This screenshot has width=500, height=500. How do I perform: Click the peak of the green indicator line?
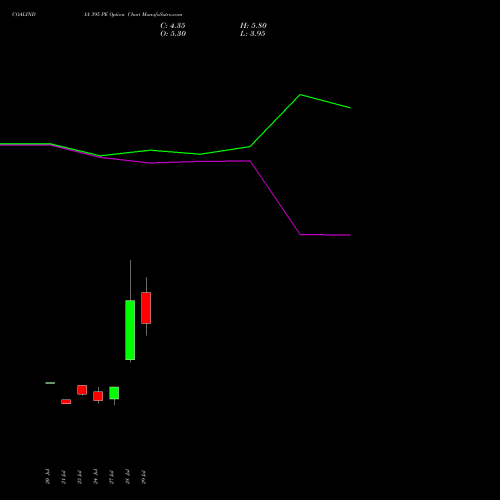click(x=300, y=95)
